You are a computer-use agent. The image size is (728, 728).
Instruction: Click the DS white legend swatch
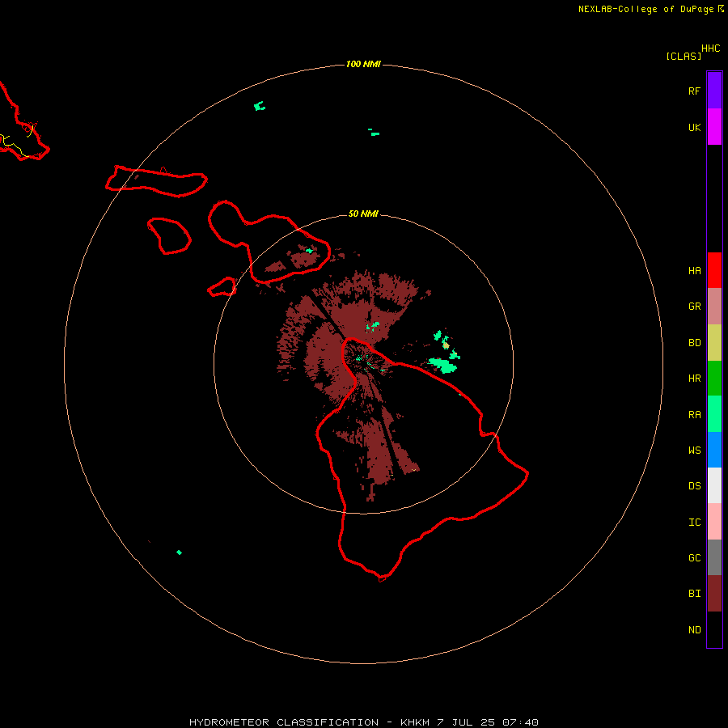[x=714, y=485]
